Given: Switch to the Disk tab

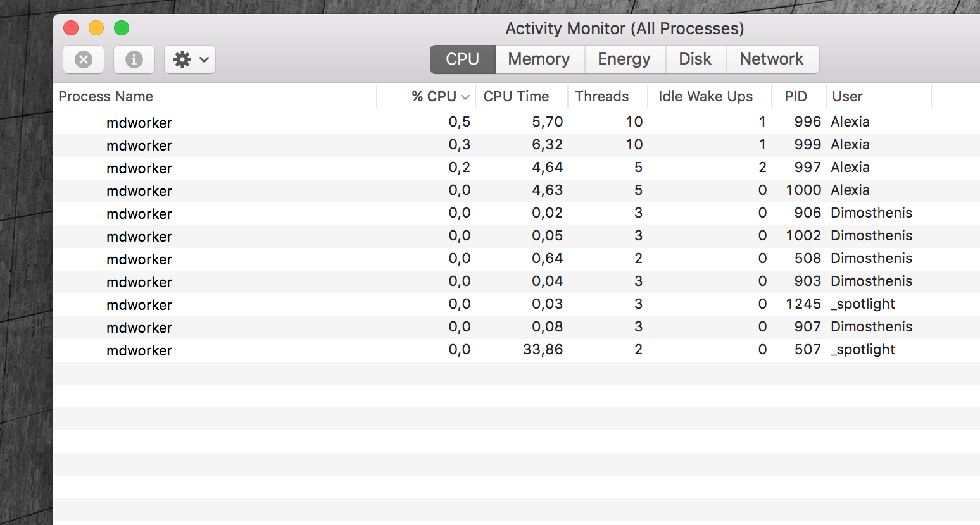Looking at the screenshot, I should click(x=695, y=59).
